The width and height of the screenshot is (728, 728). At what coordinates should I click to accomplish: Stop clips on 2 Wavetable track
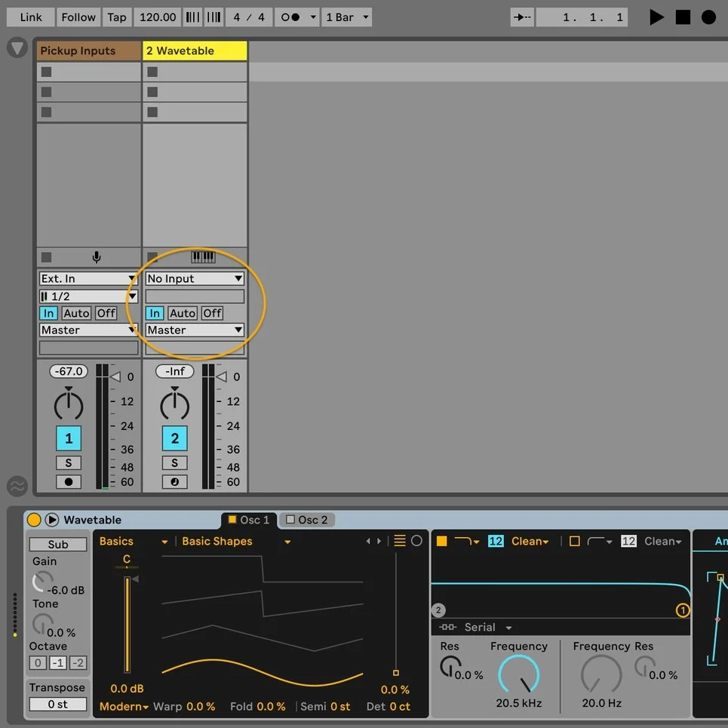(152, 257)
